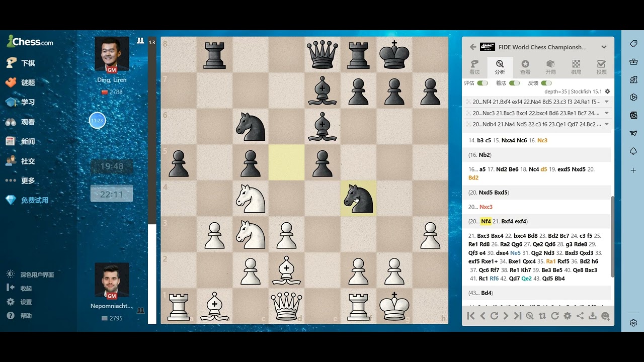The height and width of the screenshot is (362, 644).
Task: Click the reload circular arrow next to flip icon
Action: pyautogui.click(x=555, y=316)
